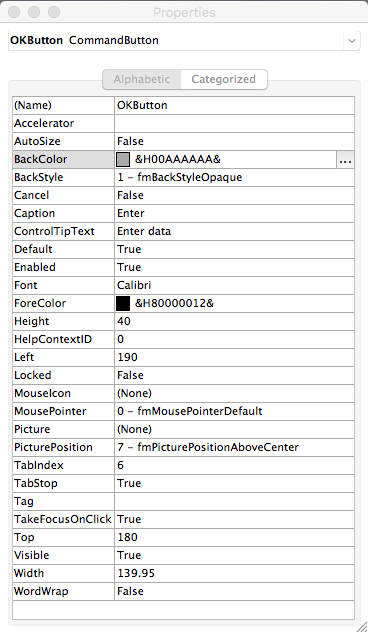The width and height of the screenshot is (368, 633).
Task: Select the WordWrap property name
Action: point(63,591)
